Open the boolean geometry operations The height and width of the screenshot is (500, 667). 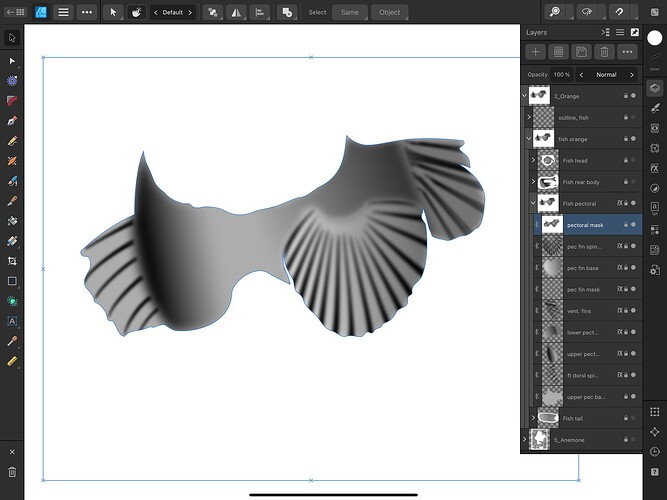coord(287,12)
